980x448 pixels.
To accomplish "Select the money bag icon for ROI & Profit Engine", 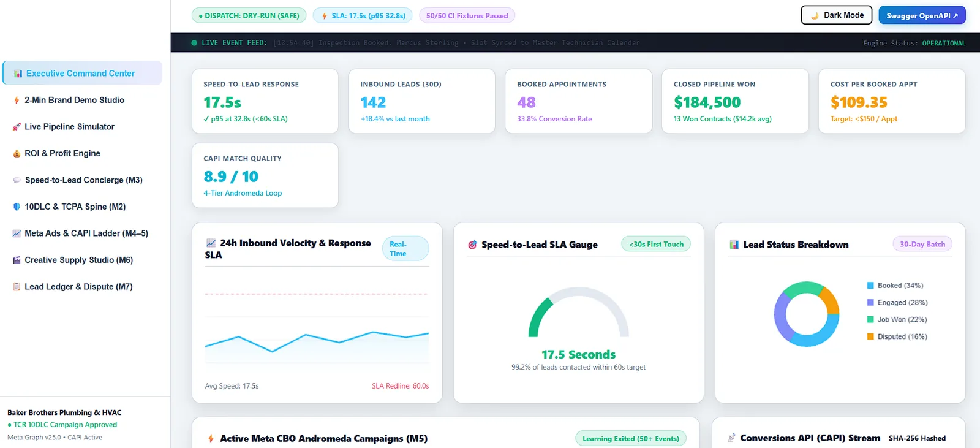I will (17, 153).
